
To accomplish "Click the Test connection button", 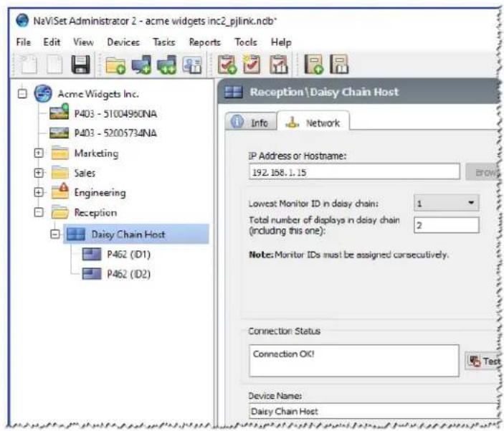I will tap(483, 361).
